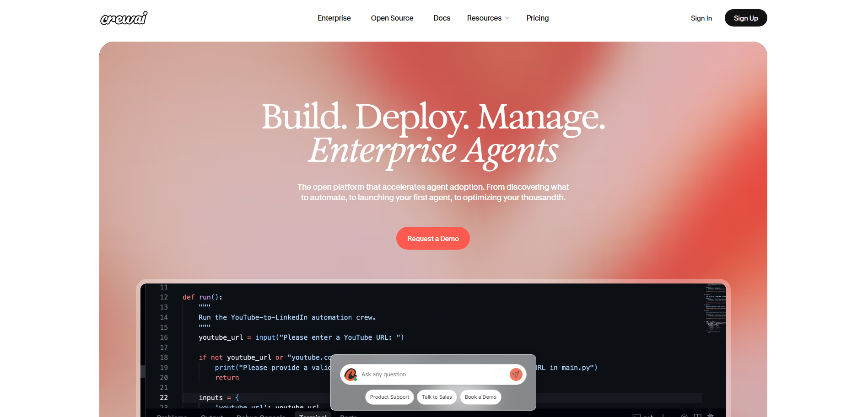868x417 pixels.
Task: Expand the Resources dropdown chevron
Action: 507,18
